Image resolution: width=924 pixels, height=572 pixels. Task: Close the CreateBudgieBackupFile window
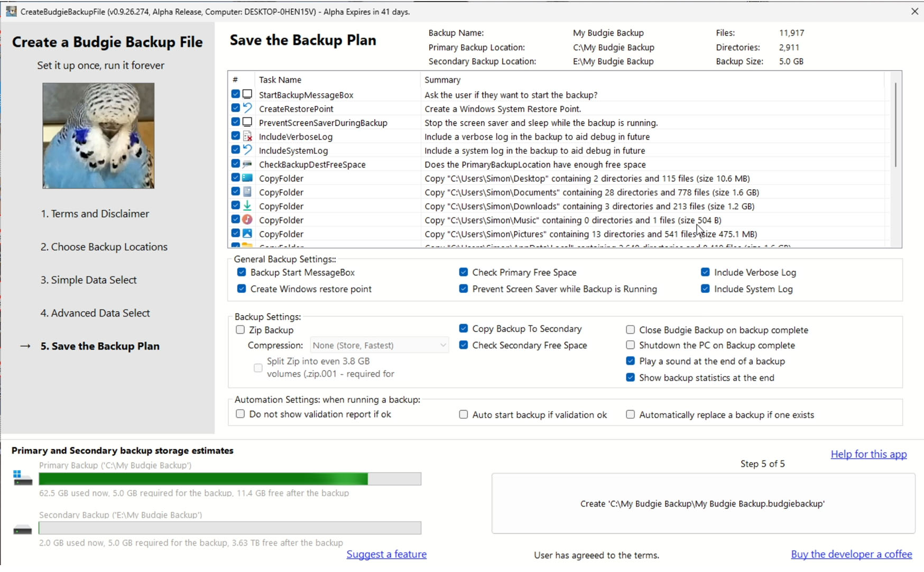[x=914, y=11]
